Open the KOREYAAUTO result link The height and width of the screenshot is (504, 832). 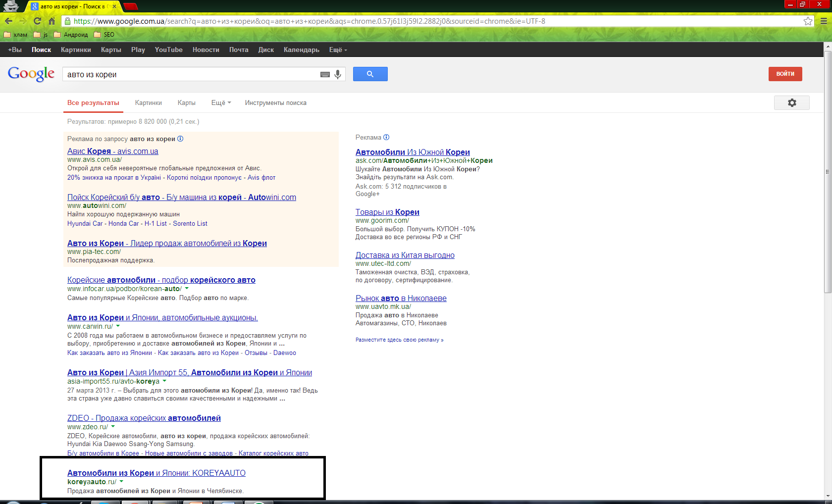(x=156, y=473)
